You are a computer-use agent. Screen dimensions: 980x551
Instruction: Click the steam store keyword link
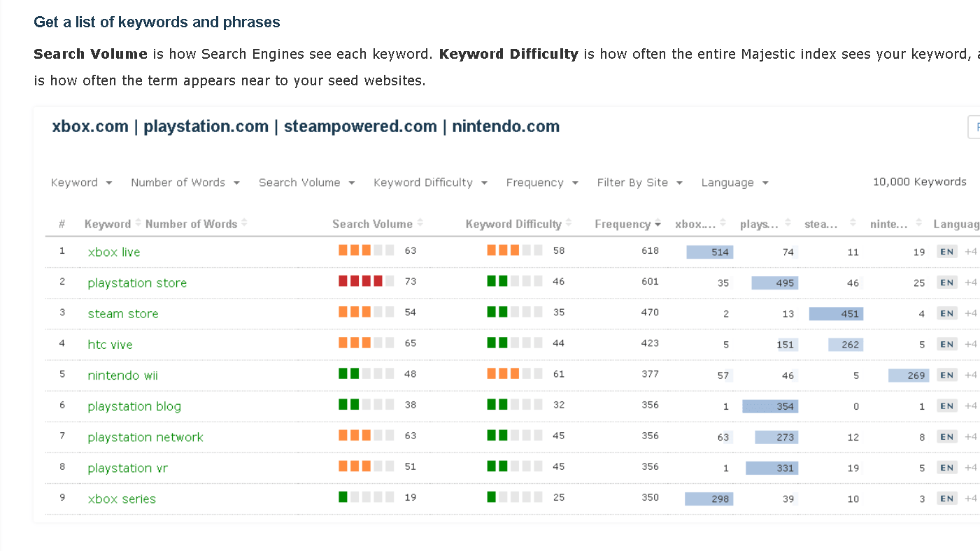pos(122,313)
